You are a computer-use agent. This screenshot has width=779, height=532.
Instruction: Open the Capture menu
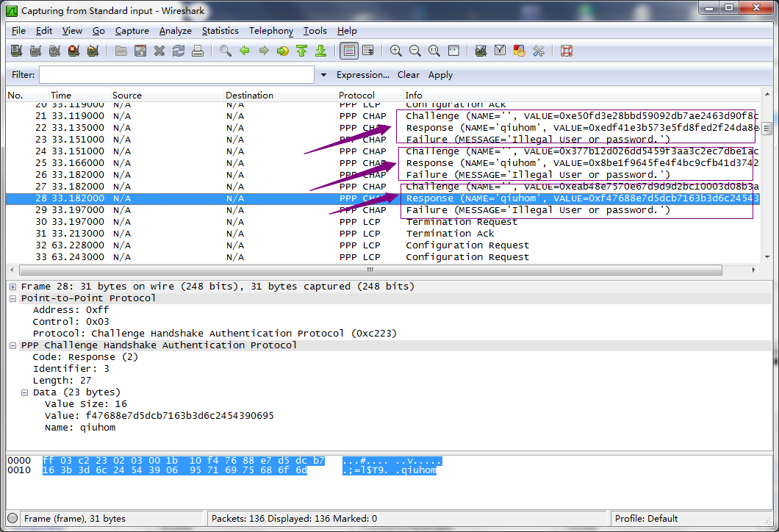pos(132,31)
